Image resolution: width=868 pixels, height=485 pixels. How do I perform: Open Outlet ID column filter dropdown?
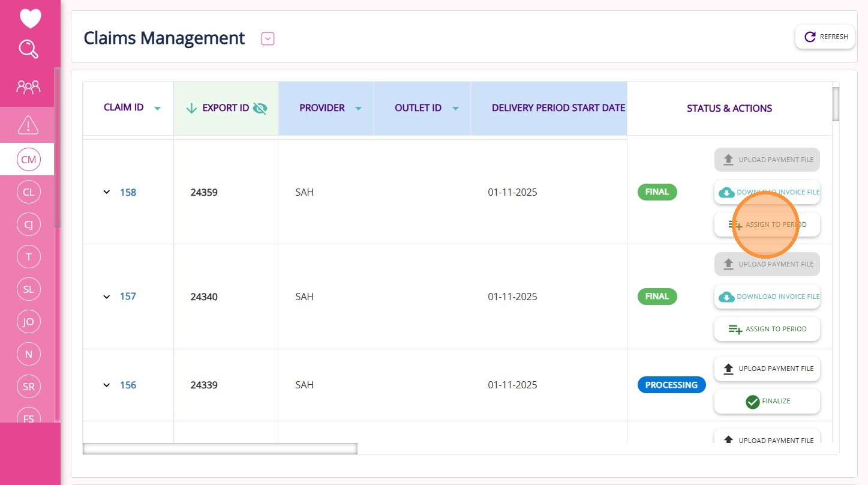coord(455,109)
